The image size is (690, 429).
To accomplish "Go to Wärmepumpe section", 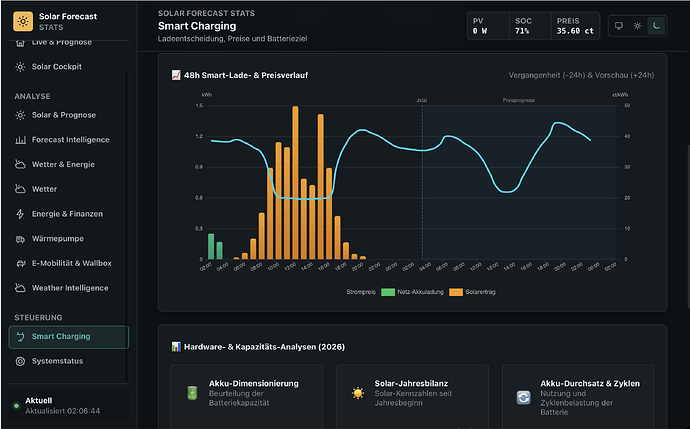I will (68, 238).
